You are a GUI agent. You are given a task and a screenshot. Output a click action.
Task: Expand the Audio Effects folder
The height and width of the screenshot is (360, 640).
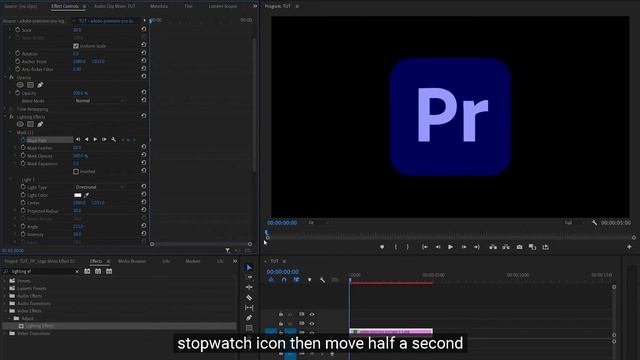pos(5,296)
